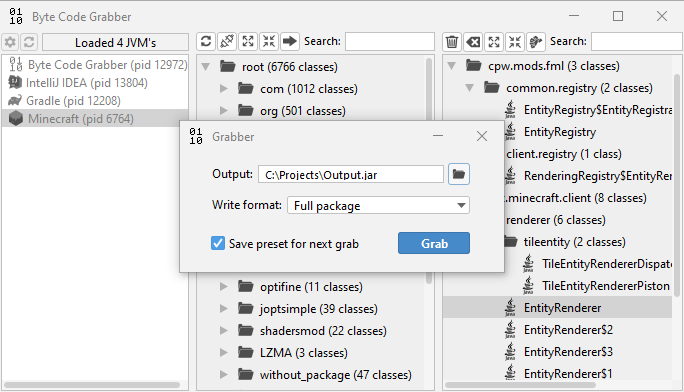Expand the shadersmod (22 classes) package
Viewport: 684px width, 392px height.
click(224, 330)
